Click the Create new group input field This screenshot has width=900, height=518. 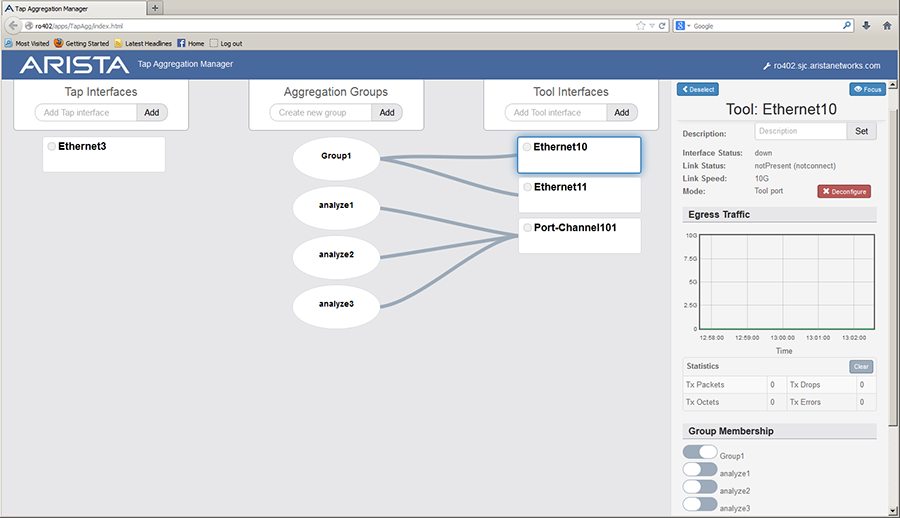(321, 113)
